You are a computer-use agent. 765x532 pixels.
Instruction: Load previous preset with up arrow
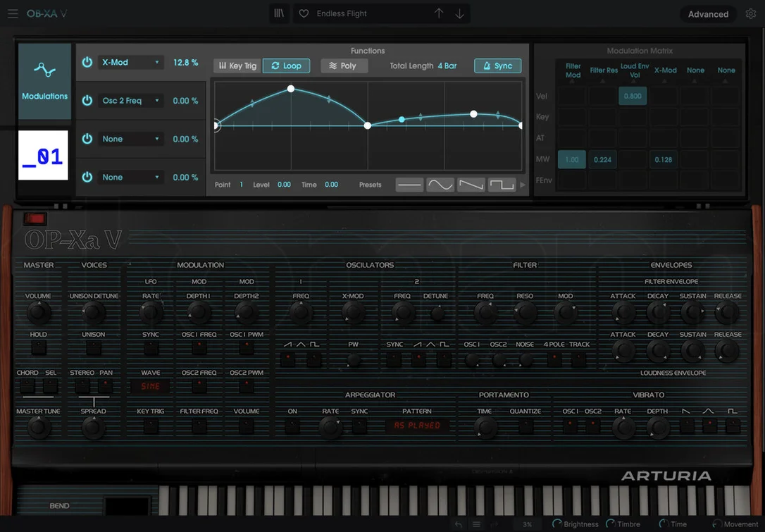point(439,13)
